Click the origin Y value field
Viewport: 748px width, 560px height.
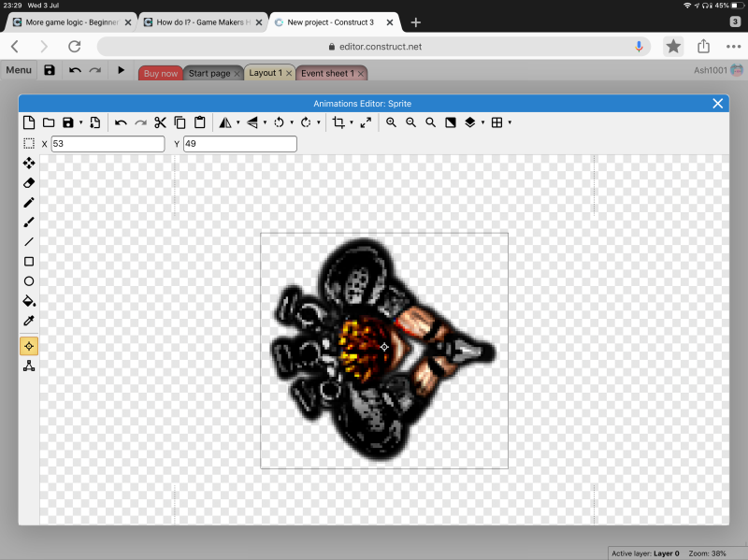[x=240, y=144]
